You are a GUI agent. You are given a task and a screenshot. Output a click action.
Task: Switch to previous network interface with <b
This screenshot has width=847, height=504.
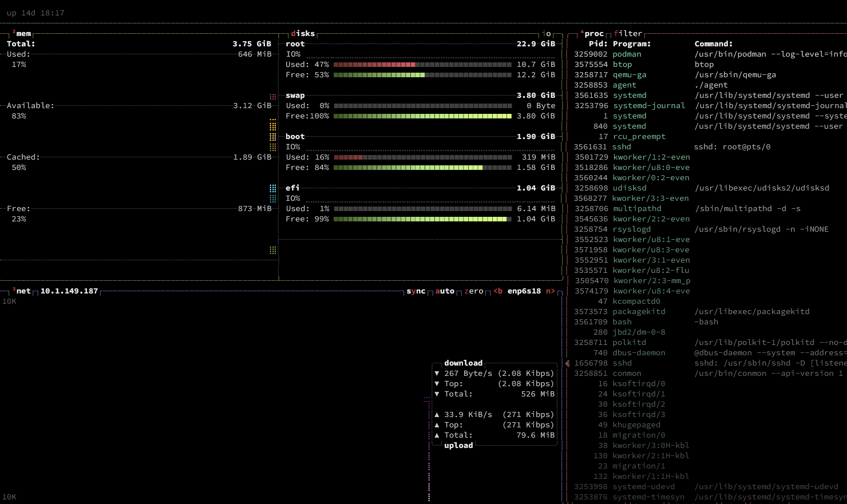point(498,291)
